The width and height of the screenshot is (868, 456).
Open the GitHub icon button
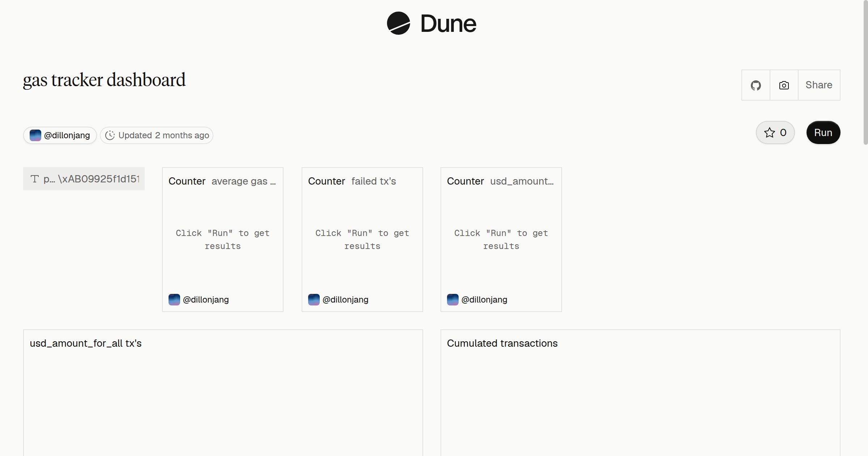pos(756,85)
